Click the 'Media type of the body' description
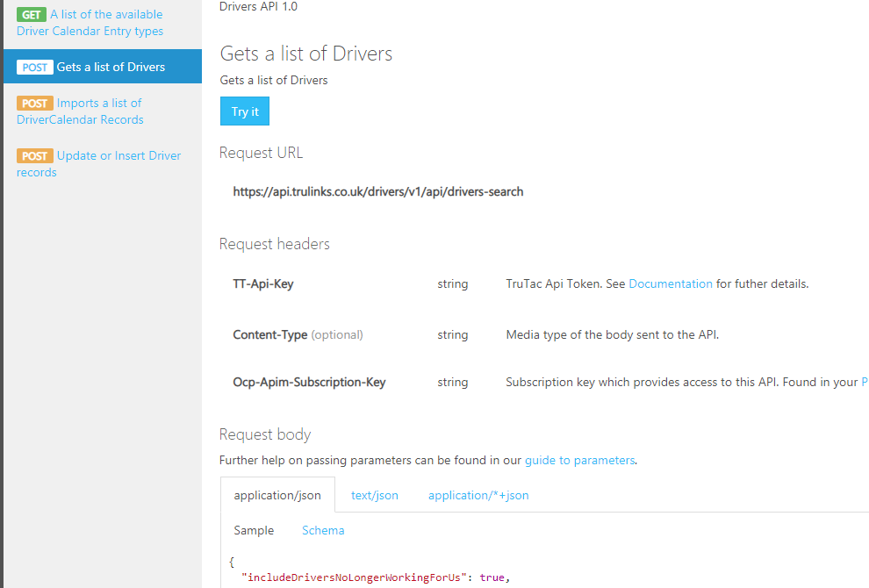Image resolution: width=869 pixels, height=588 pixels. pyautogui.click(x=613, y=334)
